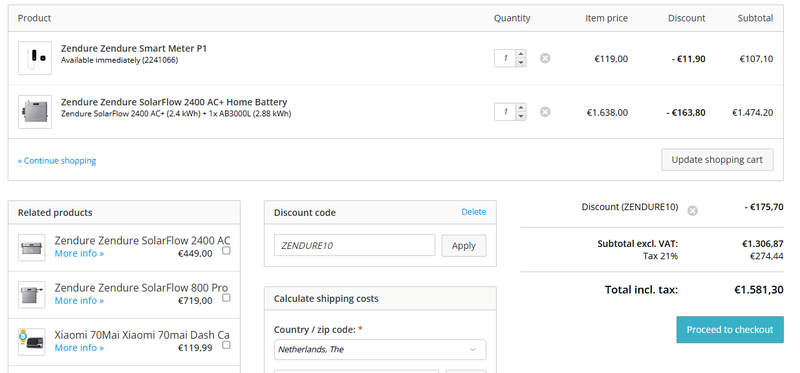Click the Product column header

tap(34, 18)
